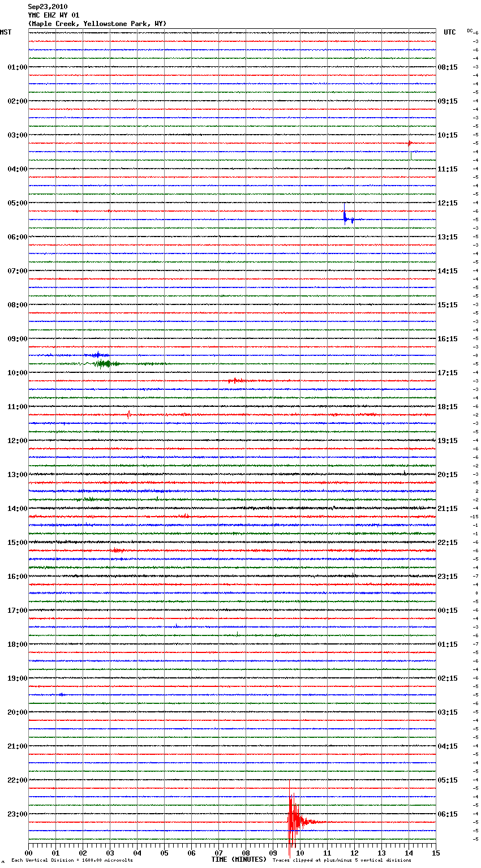481x868 pixels.
Task: Click the '10:15' UTC time label
Action: 448,135
